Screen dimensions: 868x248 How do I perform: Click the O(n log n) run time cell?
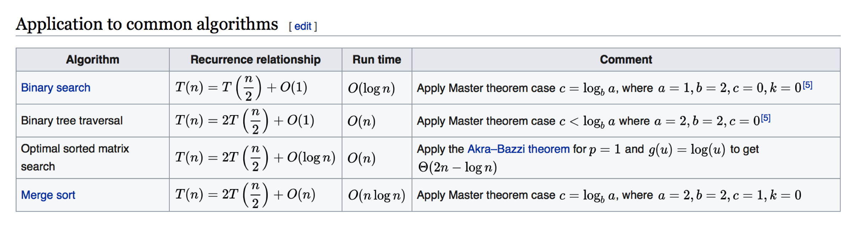click(376, 195)
